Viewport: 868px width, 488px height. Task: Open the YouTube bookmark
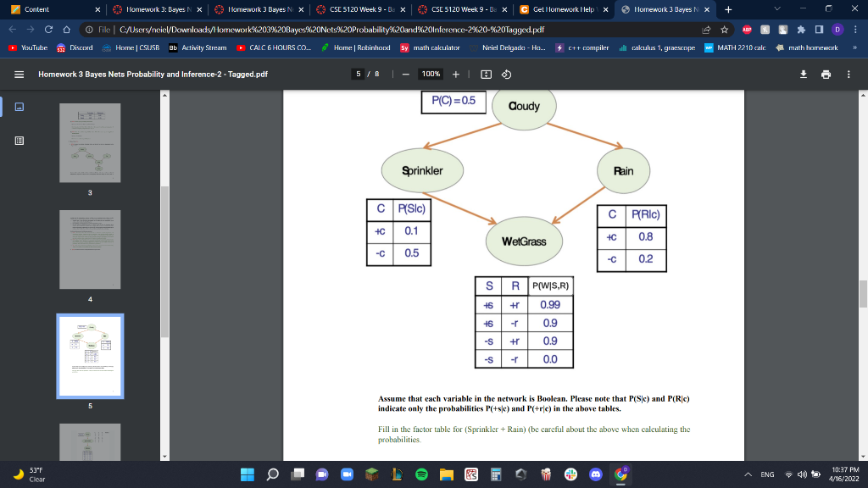[28, 47]
